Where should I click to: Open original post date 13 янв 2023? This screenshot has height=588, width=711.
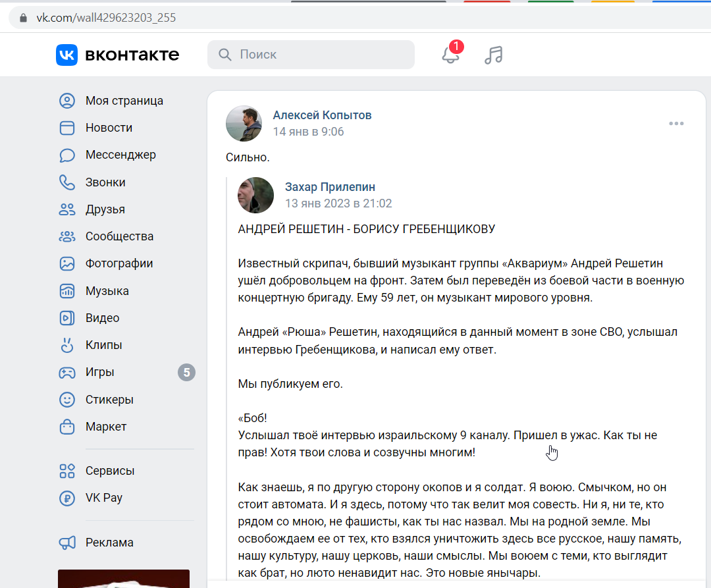338,203
